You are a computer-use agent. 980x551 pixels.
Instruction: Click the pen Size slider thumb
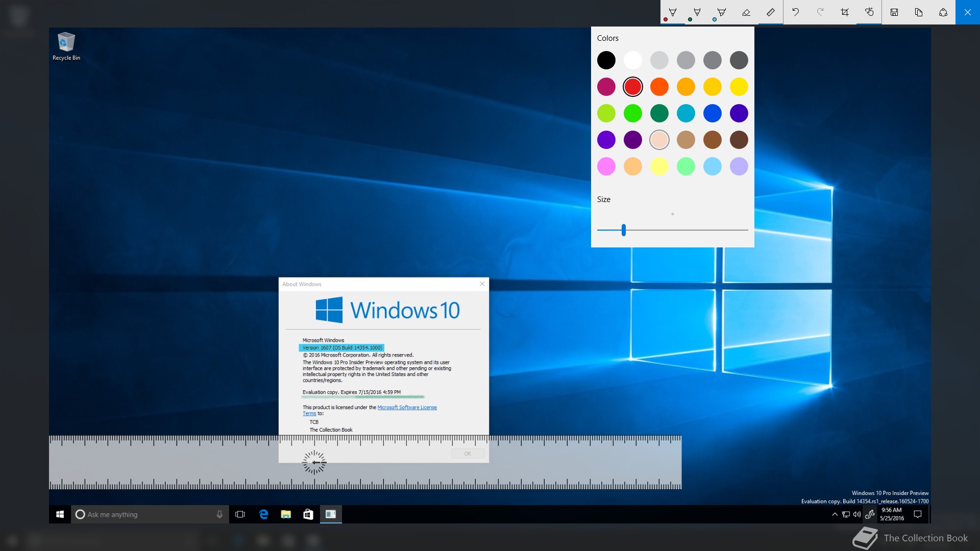coord(624,230)
